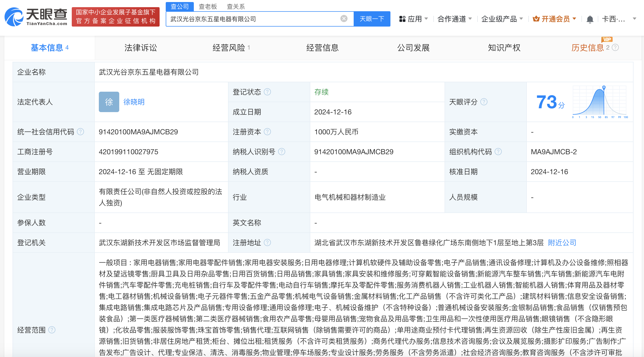Open legal representative 徐晓明 link

pyautogui.click(x=134, y=102)
